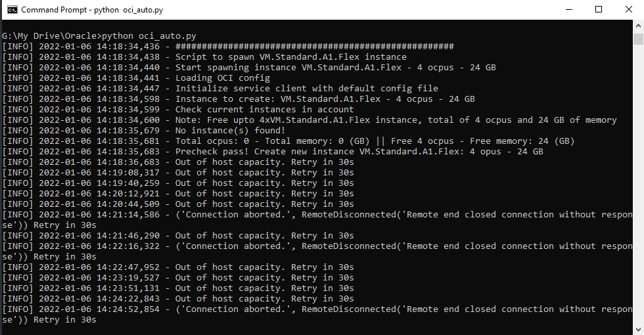Click the 'G:\My Drive\Oracle>python oci_auto.py' command line
The width and height of the screenshot is (644, 335).
(x=99, y=36)
